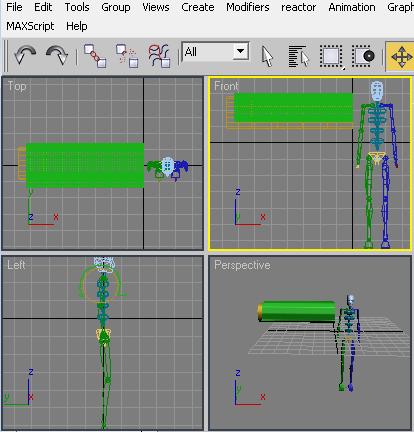This screenshot has width=414, height=432.
Task: Choose the Select Object arrow tool
Action: (x=267, y=56)
